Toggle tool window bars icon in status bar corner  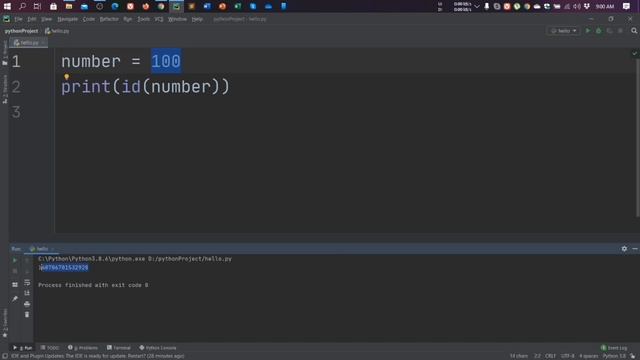(4, 356)
